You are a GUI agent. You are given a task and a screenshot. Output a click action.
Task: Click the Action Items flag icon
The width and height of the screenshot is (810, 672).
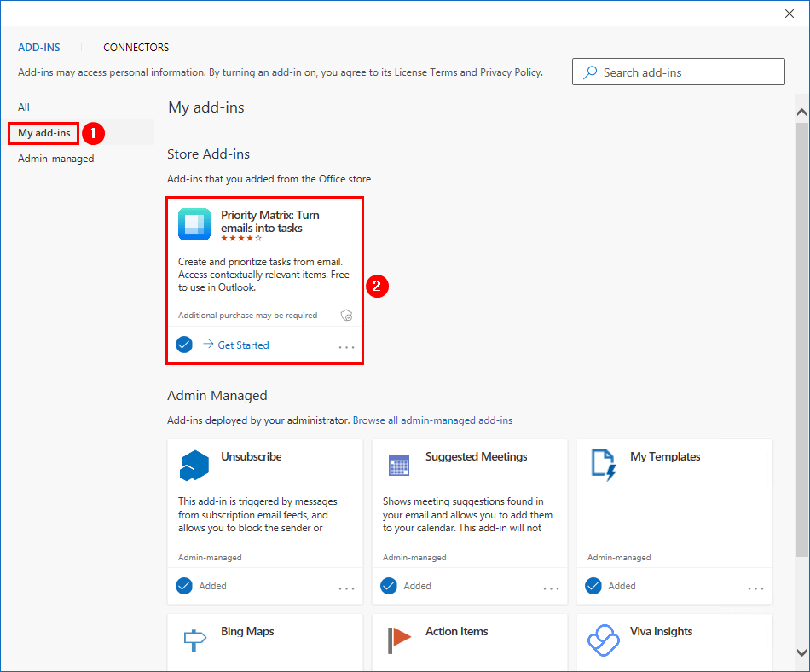tap(399, 640)
